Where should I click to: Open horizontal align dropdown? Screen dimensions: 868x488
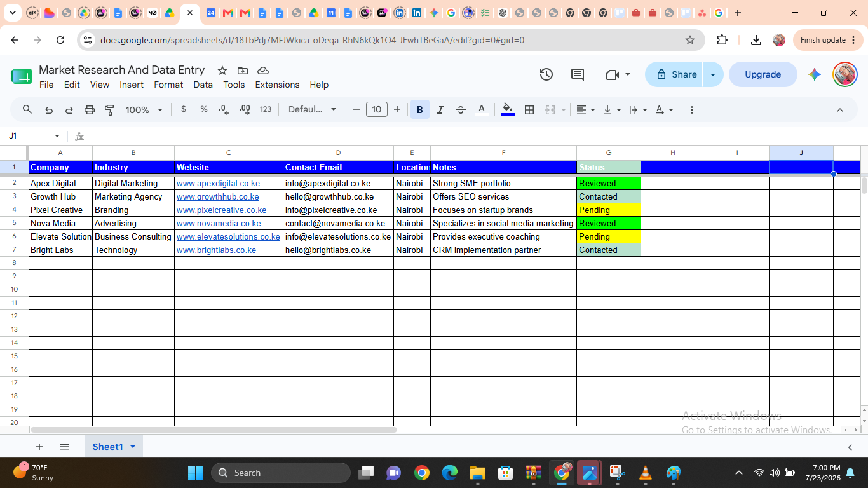tap(585, 109)
